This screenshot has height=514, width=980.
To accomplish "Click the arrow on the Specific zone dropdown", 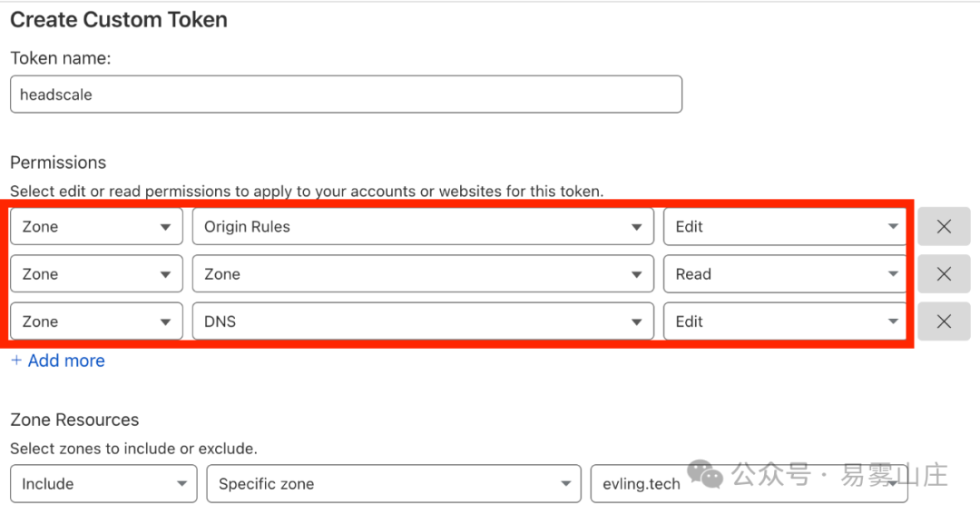I will (x=565, y=483).
